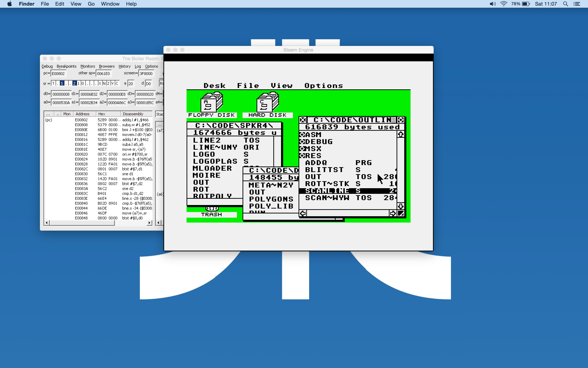Open the Debug menu in Boiler Room
Viewport: 588px width, 368px height.
pos(47,66)
